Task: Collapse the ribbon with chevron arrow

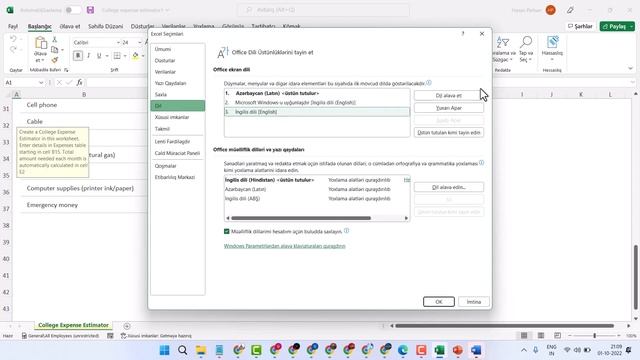Action: tap(631, 69)
